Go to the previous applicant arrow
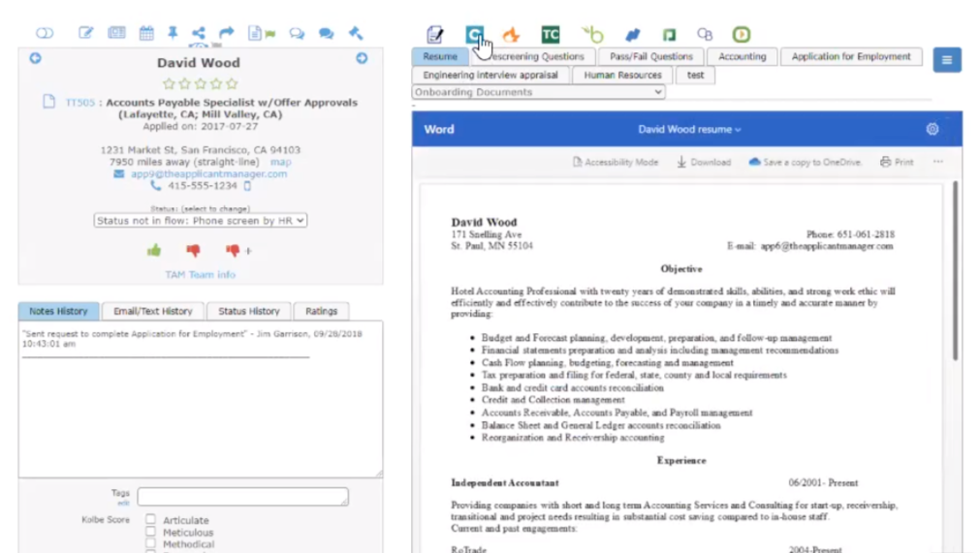Image resolution: width=980 pixels, height=553 pixels. (x=36, y=58)
